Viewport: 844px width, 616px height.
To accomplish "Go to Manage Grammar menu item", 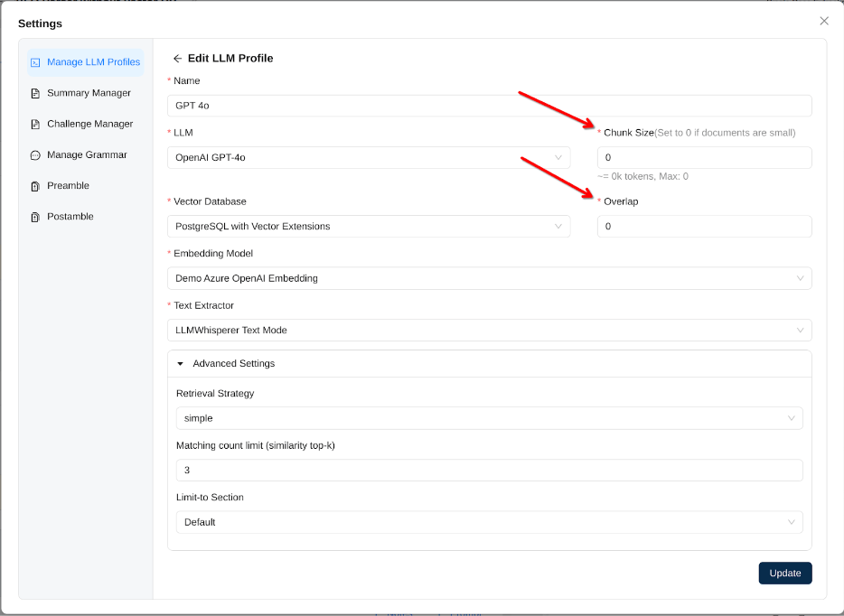I will (x=87, y=155).
